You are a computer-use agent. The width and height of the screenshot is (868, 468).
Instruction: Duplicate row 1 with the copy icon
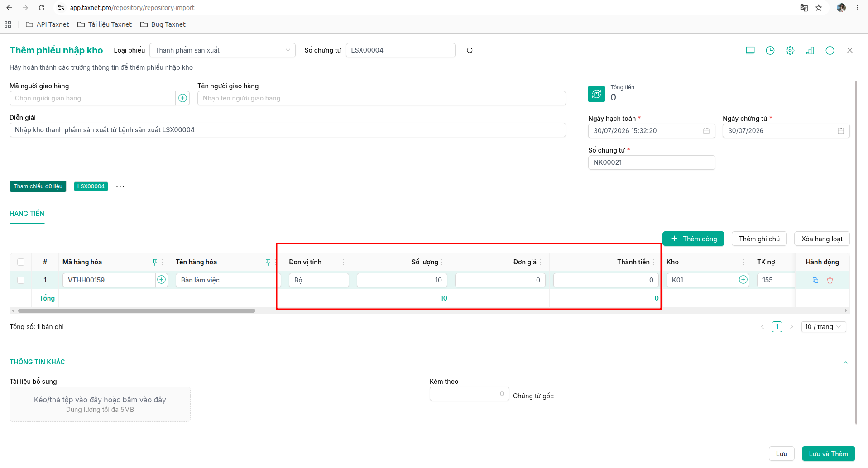click(815, 280)
